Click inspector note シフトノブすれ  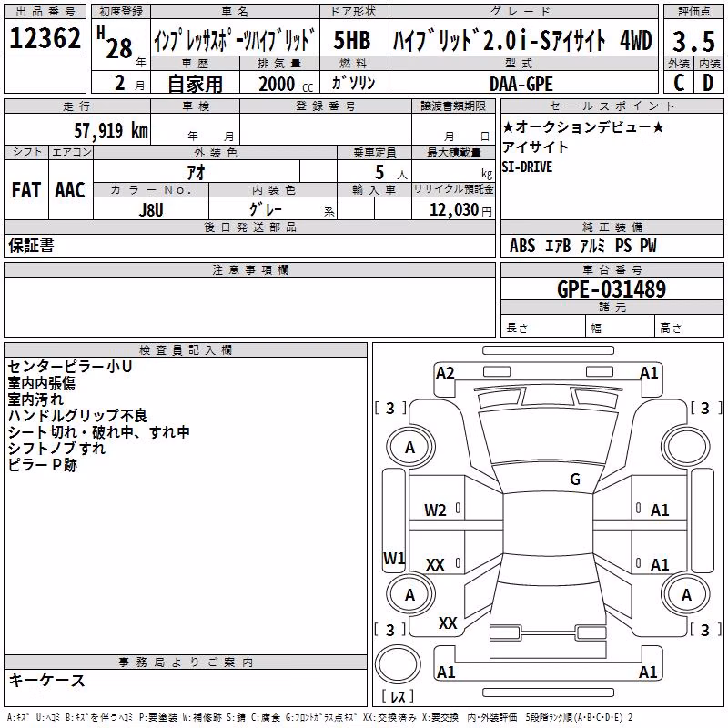pos(56,448)
